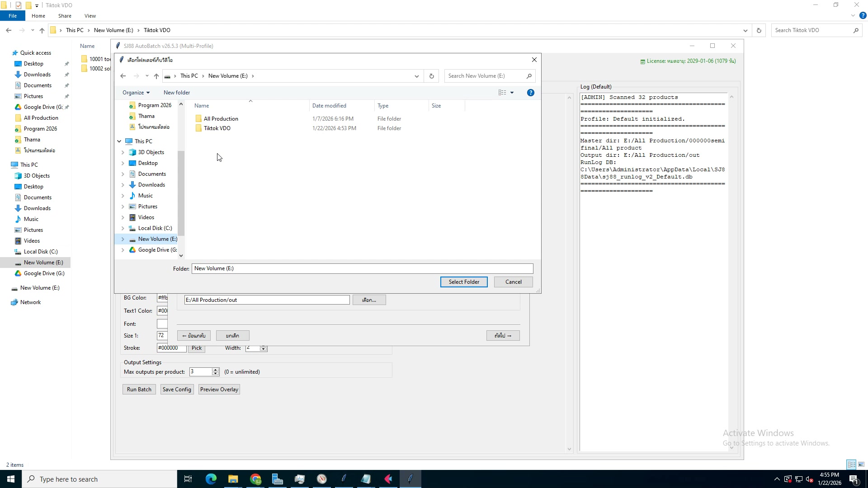Open dialog help via the question mark icon
The height and width of the screenshot is (488, 868).
point(530,93)
